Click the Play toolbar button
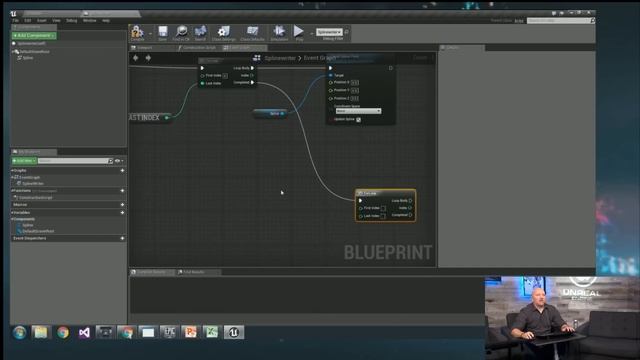The image size is (640, 360). click(x=299, y=33)
